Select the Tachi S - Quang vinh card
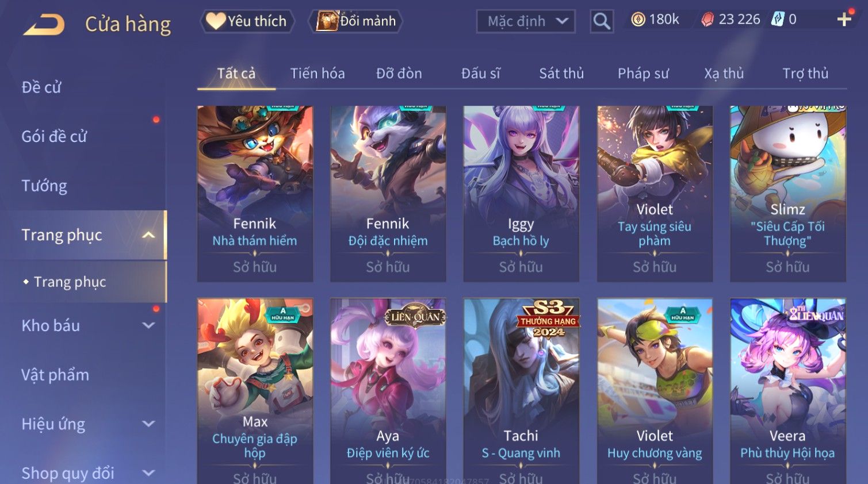Viewport: 868px width, 484px height. [x=521, y=391]
